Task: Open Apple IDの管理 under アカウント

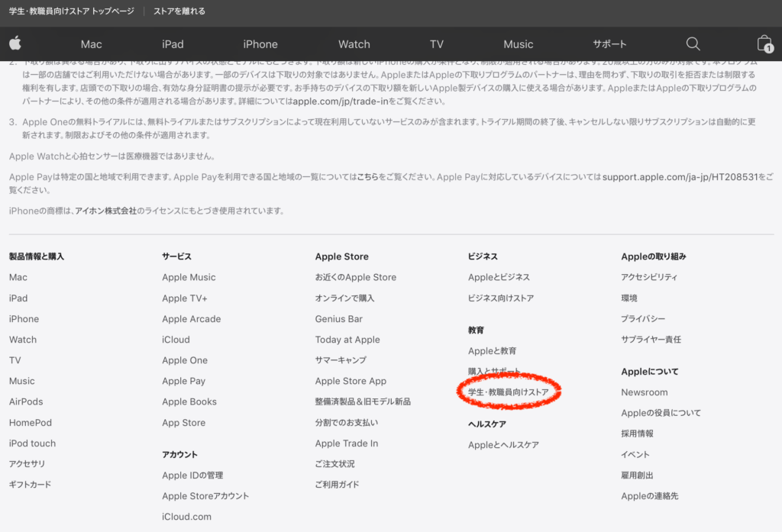Action: (x=192, y=476)
